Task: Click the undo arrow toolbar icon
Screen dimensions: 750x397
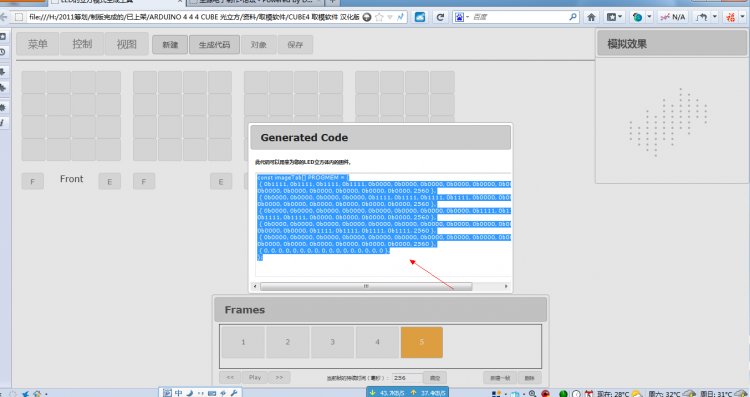Action: coord(702,17)
